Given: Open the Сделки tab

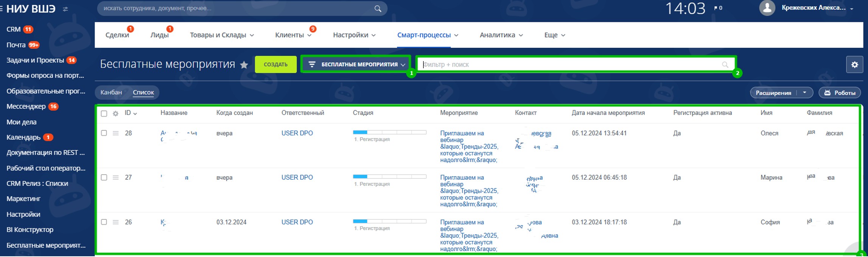Looking at the screenshot, I should coord(117,35).
